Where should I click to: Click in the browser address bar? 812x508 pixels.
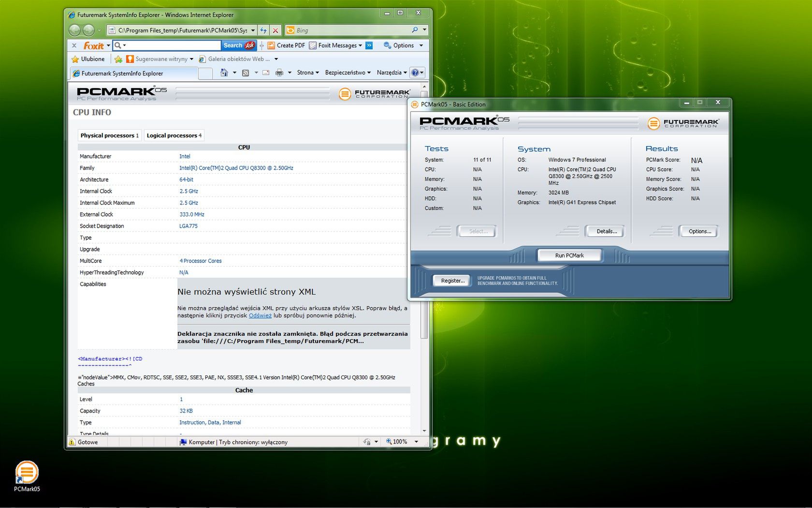[x=181, y=30]
